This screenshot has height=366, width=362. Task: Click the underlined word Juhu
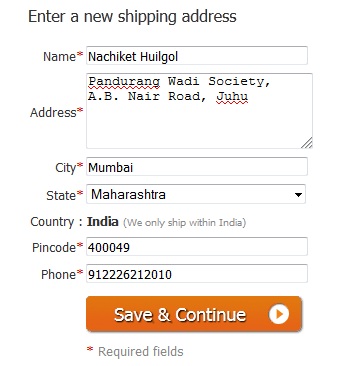232,97
